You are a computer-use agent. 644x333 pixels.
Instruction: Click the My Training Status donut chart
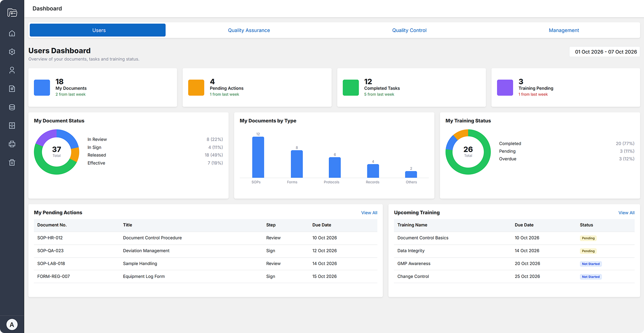(x=468, y=152)
